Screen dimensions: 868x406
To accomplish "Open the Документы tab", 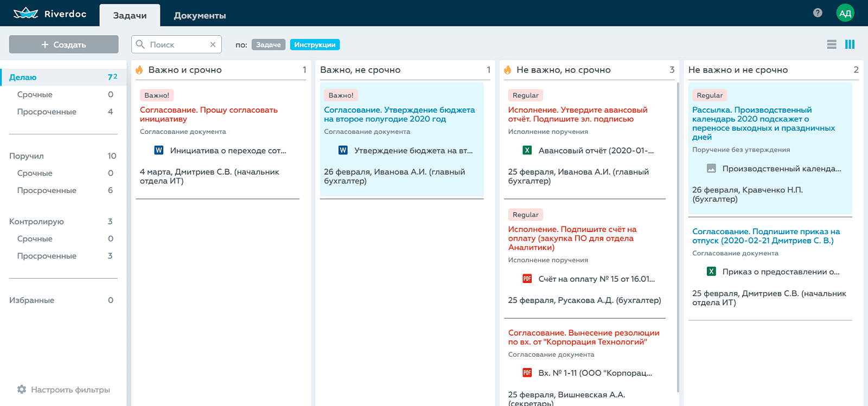I will (x=200, y=15).
